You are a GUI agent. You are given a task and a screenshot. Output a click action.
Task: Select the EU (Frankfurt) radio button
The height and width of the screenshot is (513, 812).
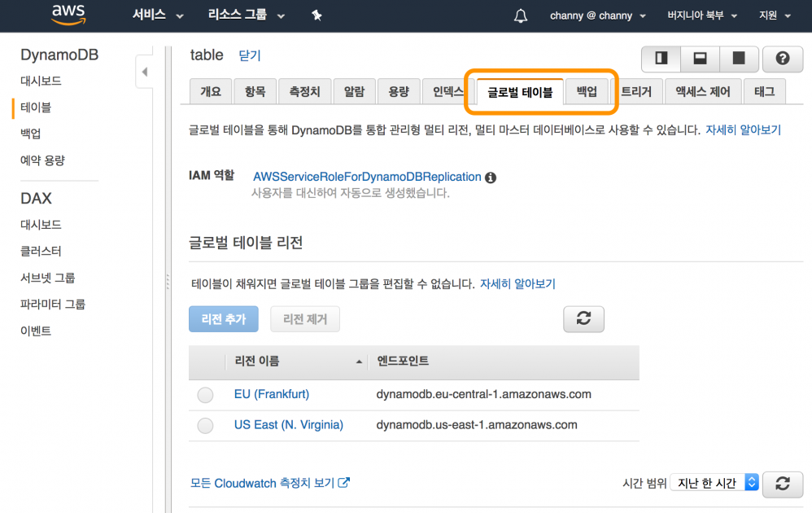tap(205, 395)
